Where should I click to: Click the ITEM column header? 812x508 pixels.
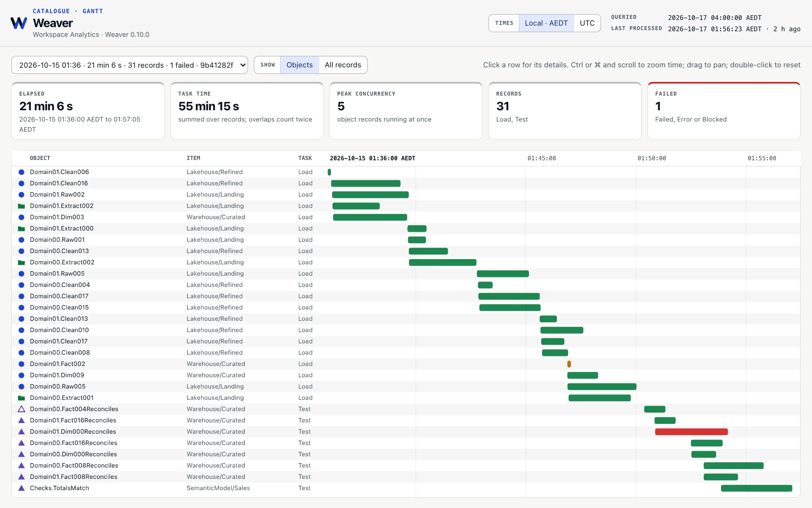coord(193,158)
